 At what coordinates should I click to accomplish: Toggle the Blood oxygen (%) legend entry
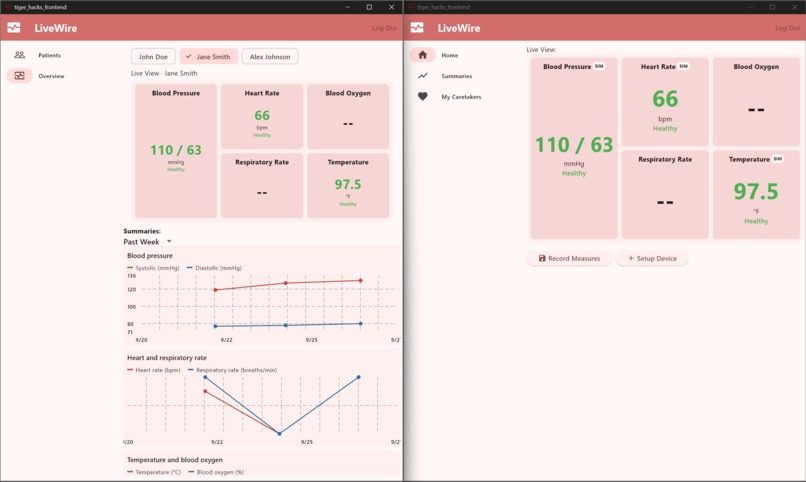point(216,472)
